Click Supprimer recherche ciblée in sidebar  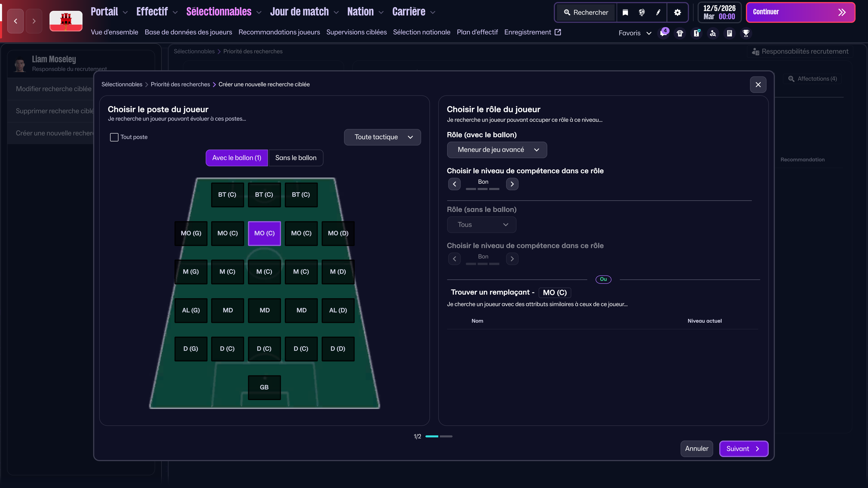[54, 111]
